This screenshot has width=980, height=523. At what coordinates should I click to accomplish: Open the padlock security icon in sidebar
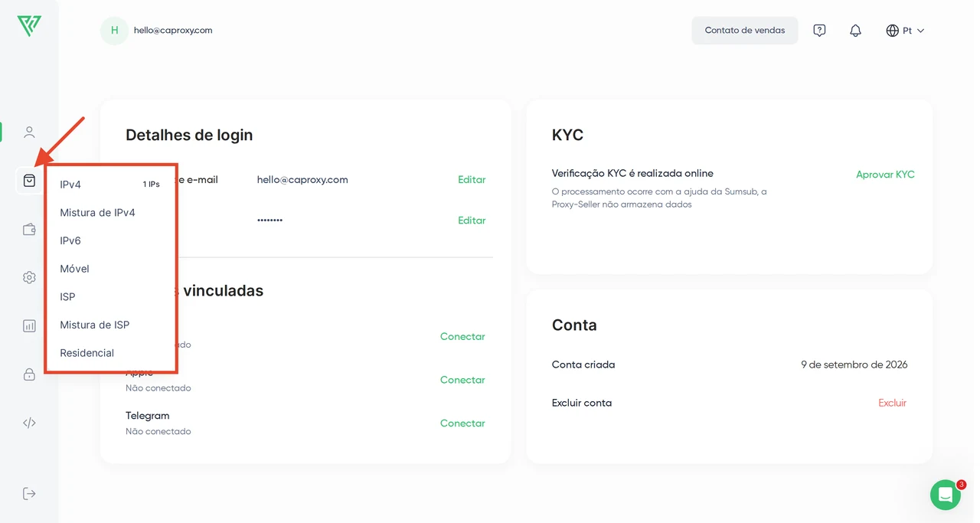(29, 374)
